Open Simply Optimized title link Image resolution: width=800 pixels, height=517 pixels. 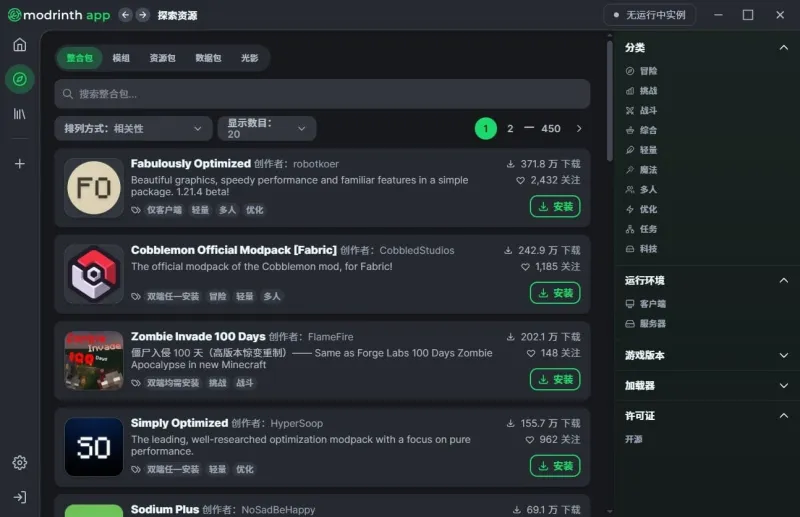pyautogui.click(x=179, y=423)
